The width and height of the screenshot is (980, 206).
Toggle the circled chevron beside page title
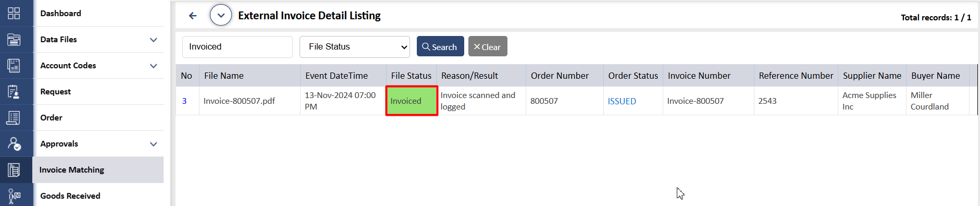coord(221,15)
